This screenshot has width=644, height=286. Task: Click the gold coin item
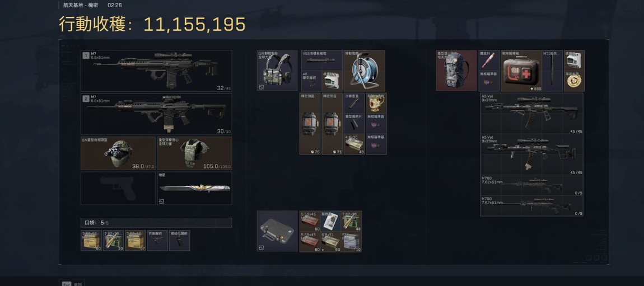(x=574, y=81)
